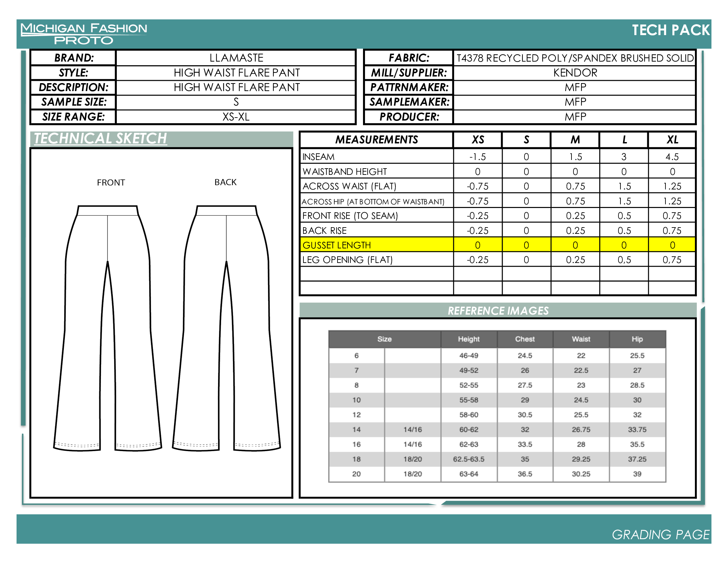The image size is (728, 563).
Task: Click the GRADING PAGE footer label
Action: point(661,534)
